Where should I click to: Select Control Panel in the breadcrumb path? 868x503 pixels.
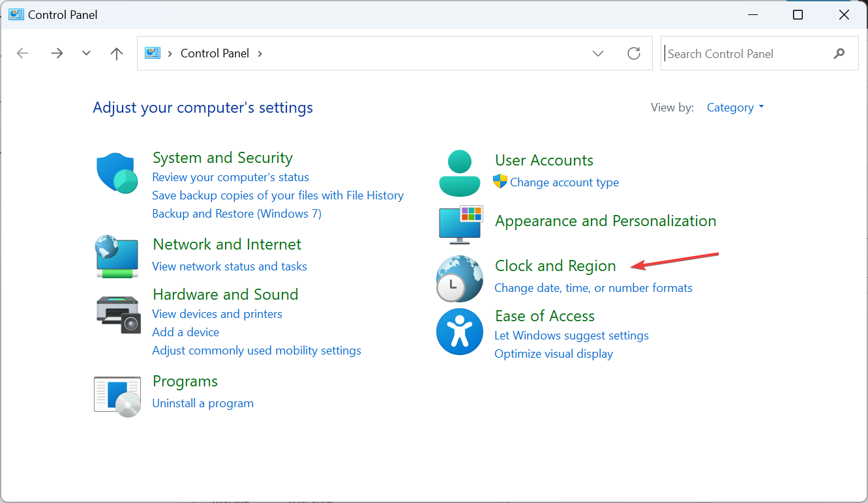click(x=215, y=53)
